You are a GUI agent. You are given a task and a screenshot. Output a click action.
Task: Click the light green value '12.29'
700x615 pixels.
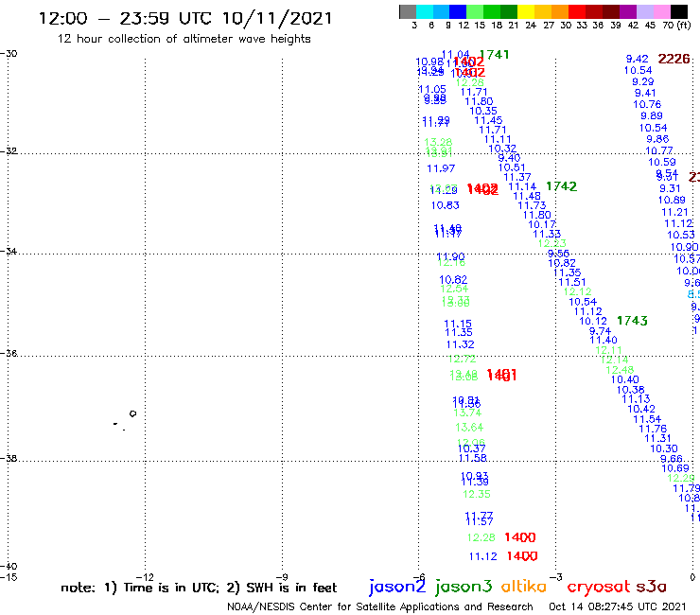[681, 479]
